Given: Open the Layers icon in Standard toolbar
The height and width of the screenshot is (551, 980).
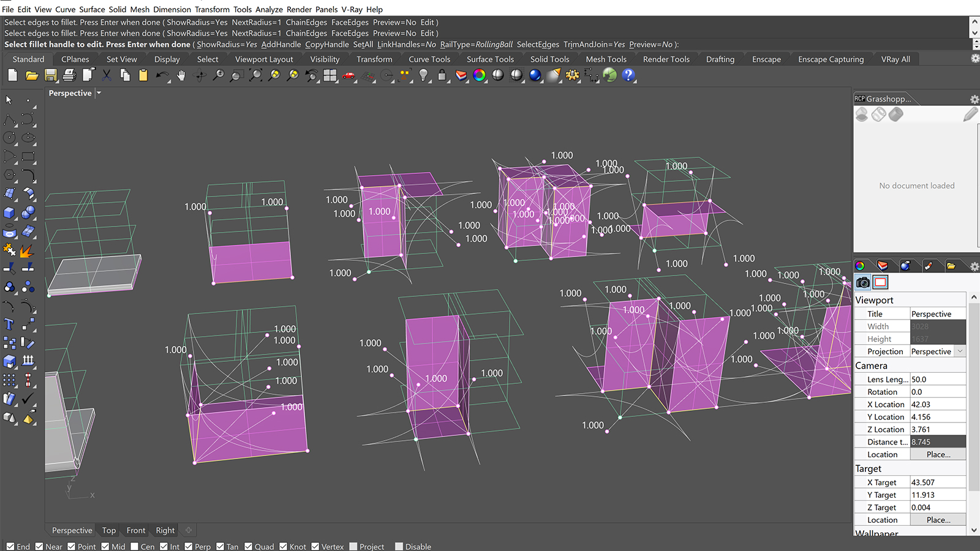Looking at the screenshot, I should (461, 75).
